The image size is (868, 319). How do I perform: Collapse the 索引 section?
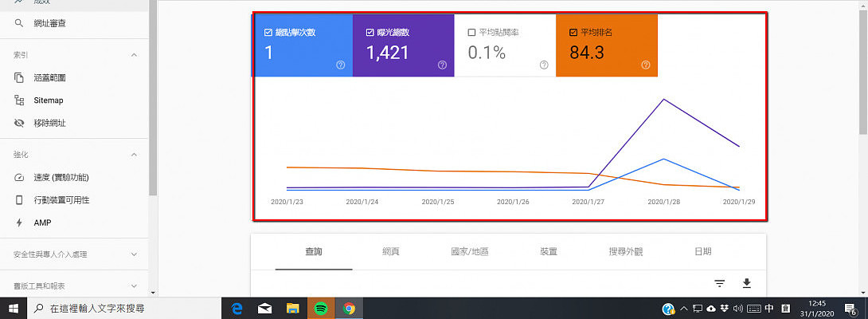point(133,55)
